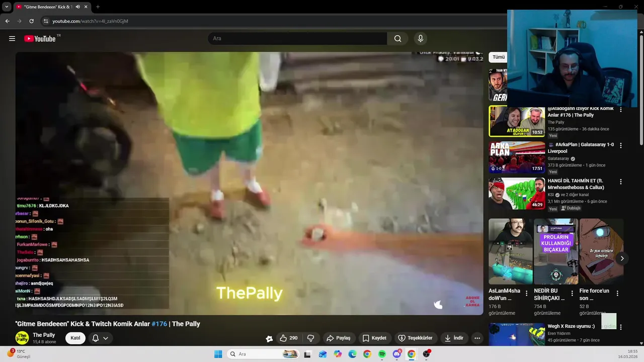
Task: Open Atadoğan İzliyor #176 video thumbnail
Action: pos(517,121)
